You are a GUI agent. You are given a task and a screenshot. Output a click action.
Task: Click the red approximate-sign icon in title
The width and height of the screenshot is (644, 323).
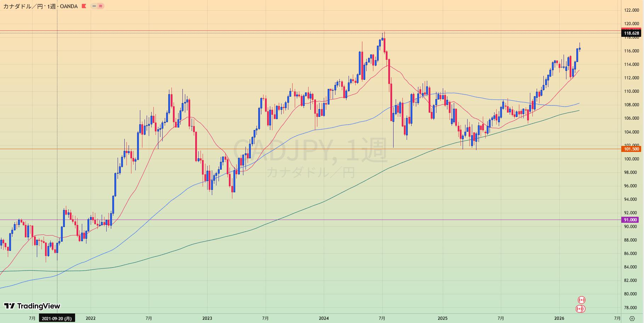click(x=101, y=6)
